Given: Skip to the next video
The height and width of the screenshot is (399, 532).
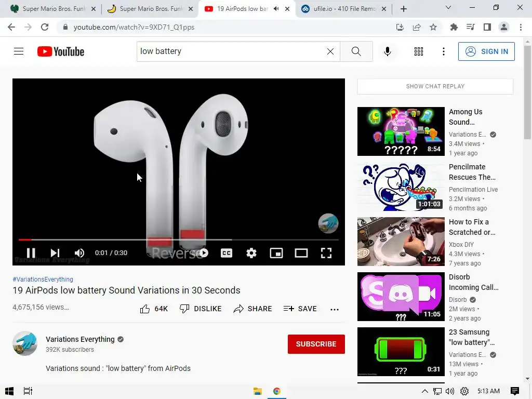Looking at the screenshot, I should pyautogui.click(x=55, y=253).
